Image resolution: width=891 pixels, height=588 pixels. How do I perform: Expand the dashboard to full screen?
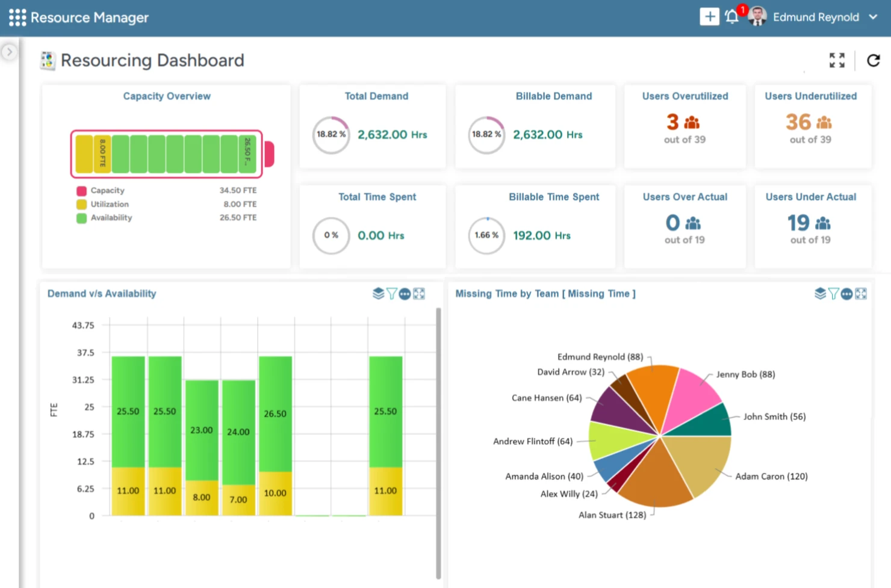(837, 60)
